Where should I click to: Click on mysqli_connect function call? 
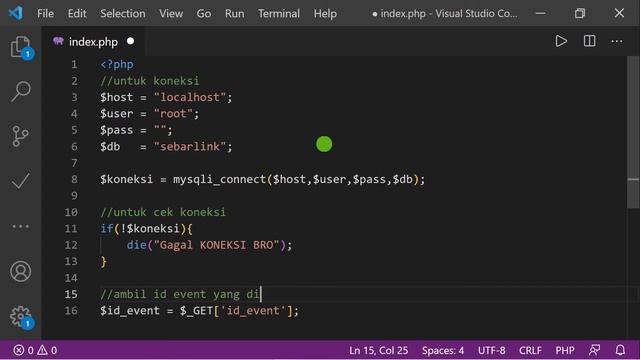pyautogui.click(x=220, y=179)
